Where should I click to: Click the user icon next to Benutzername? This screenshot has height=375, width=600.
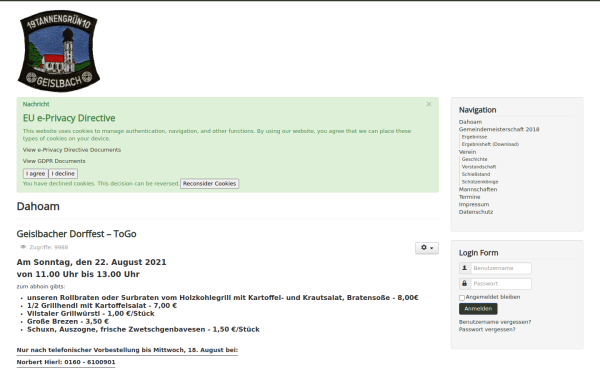(465, 268)
